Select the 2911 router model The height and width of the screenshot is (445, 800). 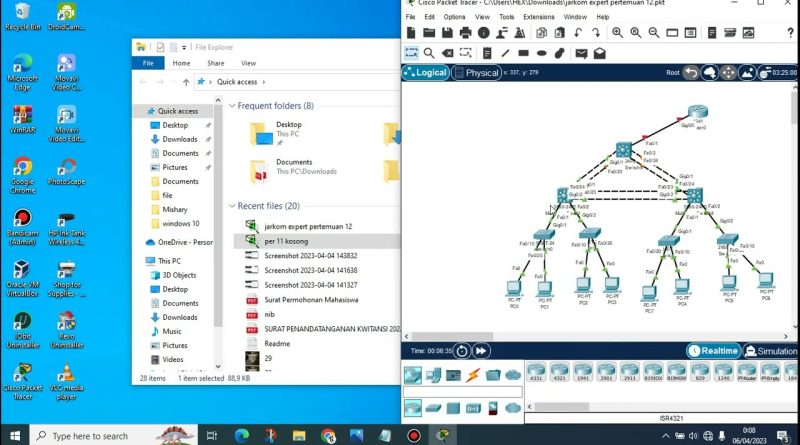pyautogui.click(x=630, y=372)
